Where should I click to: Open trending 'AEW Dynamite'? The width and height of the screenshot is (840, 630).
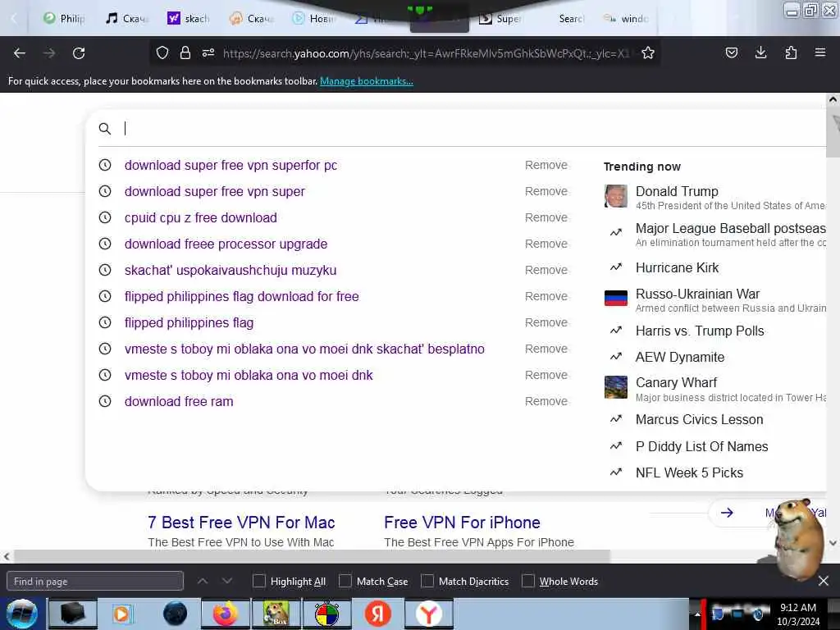pyautogui.click(x=680, y=357)
